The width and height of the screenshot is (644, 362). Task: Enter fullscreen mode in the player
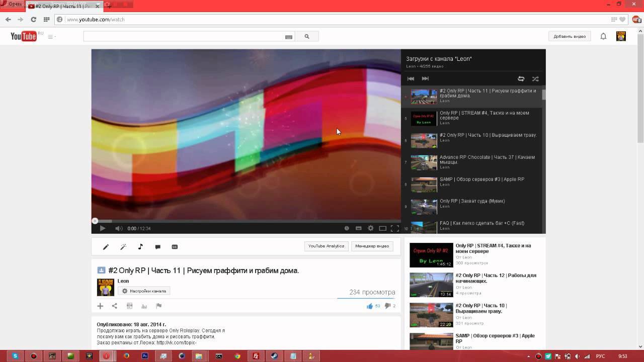(x=395, y=228)
